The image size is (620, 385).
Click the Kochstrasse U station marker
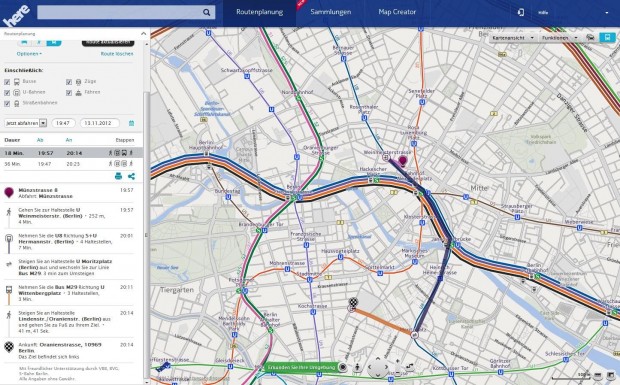tap(313, 312)
